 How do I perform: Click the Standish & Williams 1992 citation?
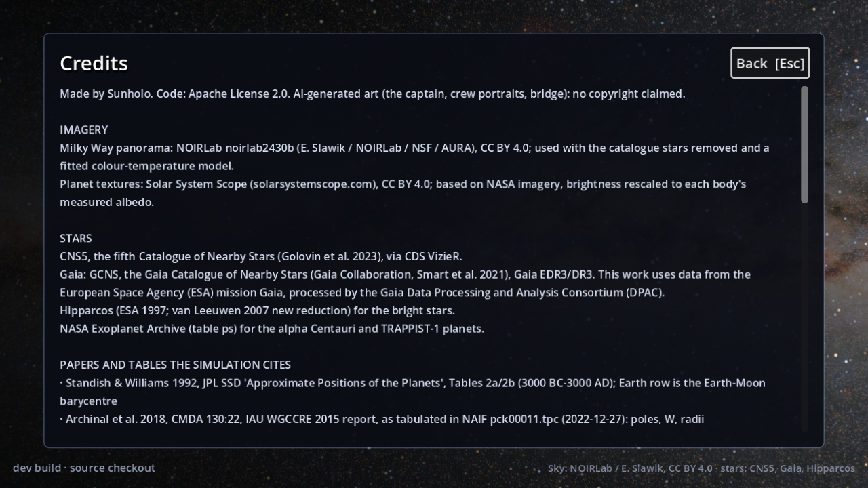(x=412, y=392)
